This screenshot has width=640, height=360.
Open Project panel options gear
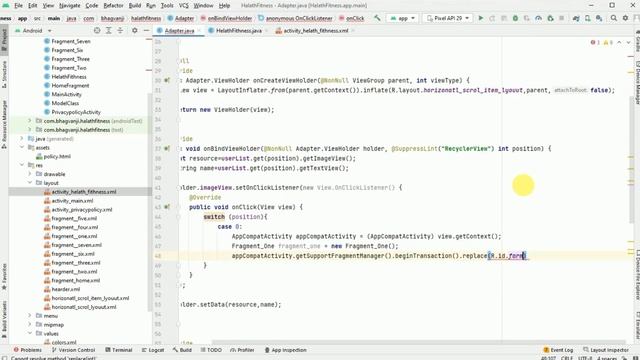point(134,31)
